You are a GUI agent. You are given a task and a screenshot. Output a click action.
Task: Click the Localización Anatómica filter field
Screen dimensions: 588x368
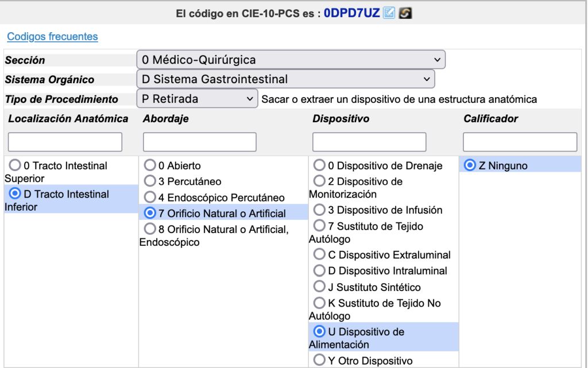pos(65,142)
